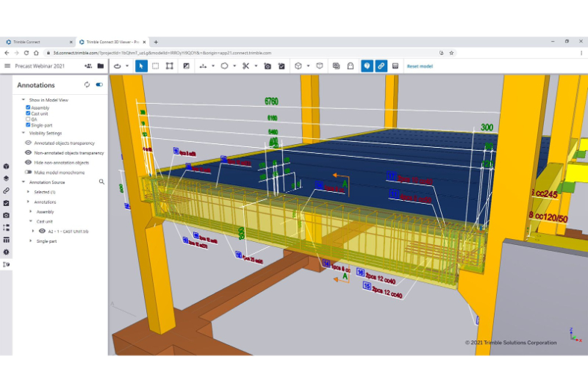This screenshot has height=392, width=588.
Task: Hide the A2 - 1 - CAST UNIT annotation
Action: pos(42,231)
